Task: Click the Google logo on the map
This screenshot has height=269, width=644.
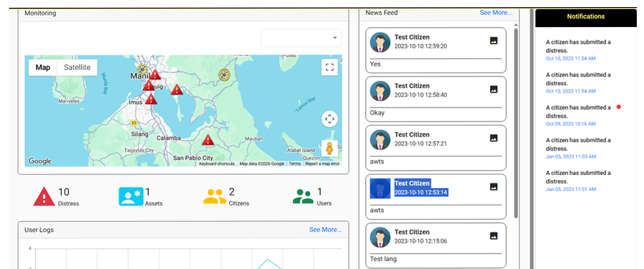Action: pos(40,161)
